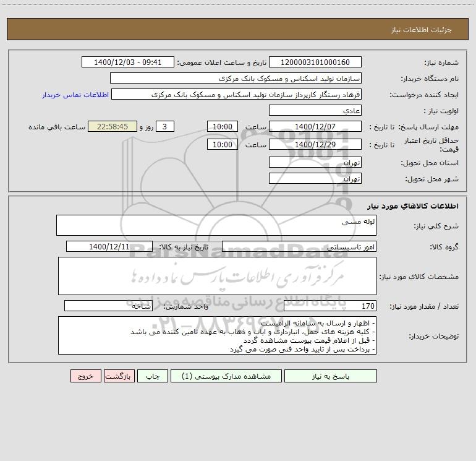Screen dimensions: 476x461
Task: Click the note about کلیه هزینه های حمل
Action: coord(253,332)
